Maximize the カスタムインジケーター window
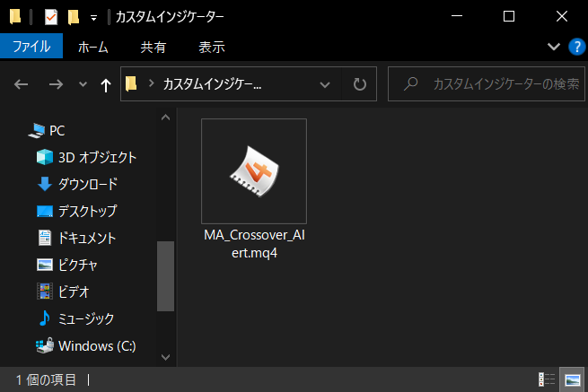This screenshot has height=392, width=588. tap(509, 16)
